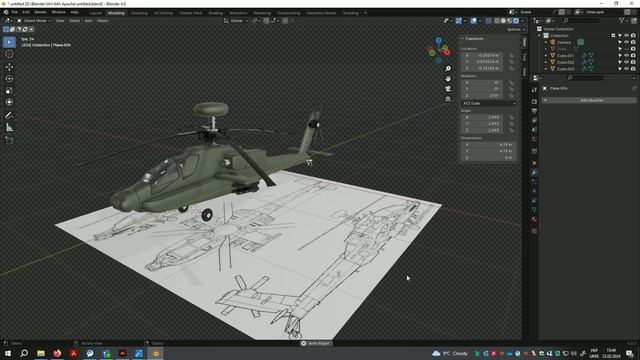Open the Global transform orientation dropdown
This screenshot has width=640, height=360.
tap(236, 21)
